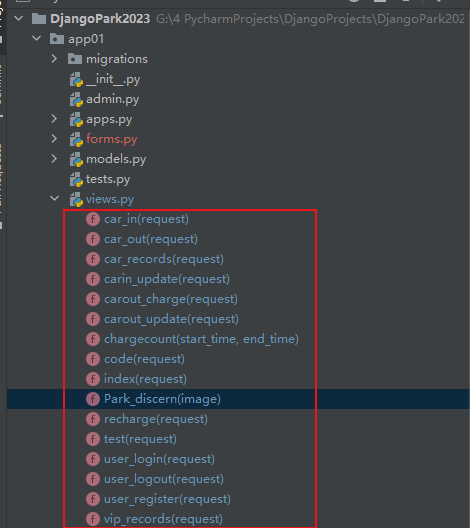Screen dimensions: 470x528
Task: Click the function icon next to code(request)
Action: click(x=93, y=359)
